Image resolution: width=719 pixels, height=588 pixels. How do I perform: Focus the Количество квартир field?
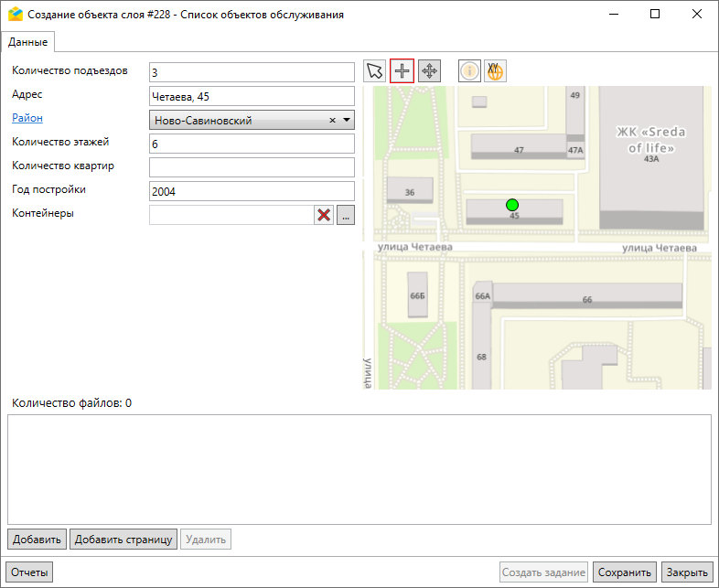251,167
